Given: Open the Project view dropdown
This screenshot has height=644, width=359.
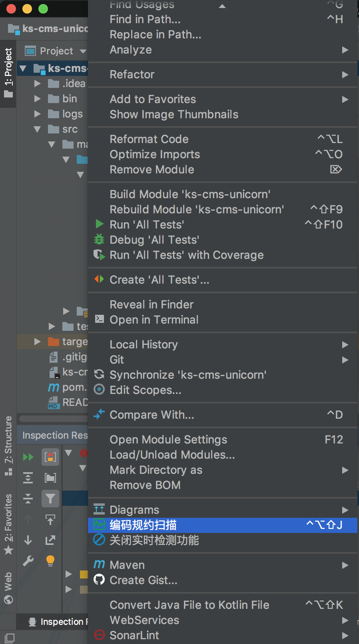Looking at the screenshot, I should 83,51.
